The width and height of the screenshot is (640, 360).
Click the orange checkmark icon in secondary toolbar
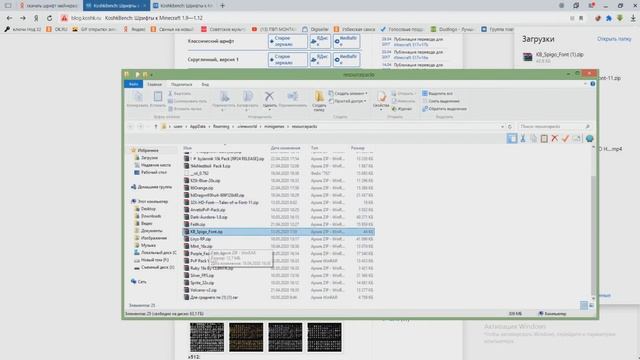(565, 138)
